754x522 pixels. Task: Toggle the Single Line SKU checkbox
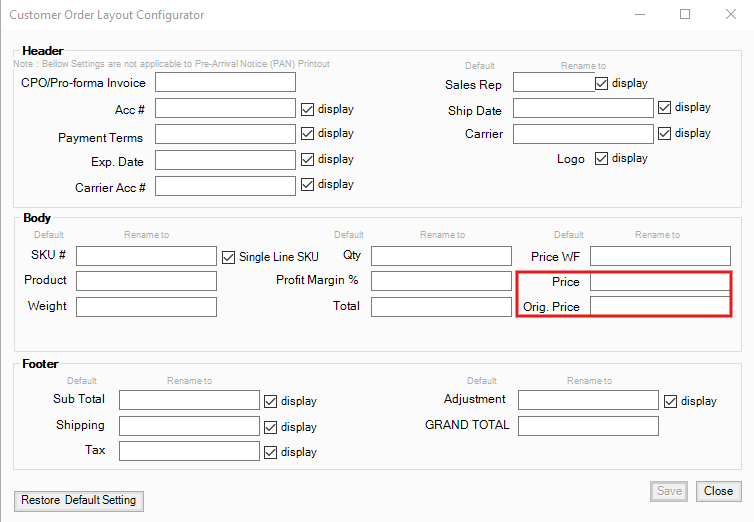[x=228, y=257]
